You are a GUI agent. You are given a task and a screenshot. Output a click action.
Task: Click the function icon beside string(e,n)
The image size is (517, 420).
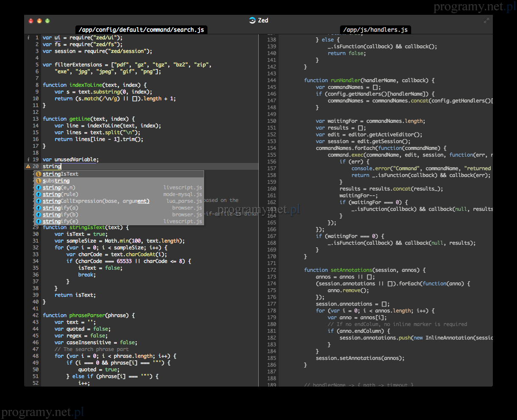pos(39,188)
